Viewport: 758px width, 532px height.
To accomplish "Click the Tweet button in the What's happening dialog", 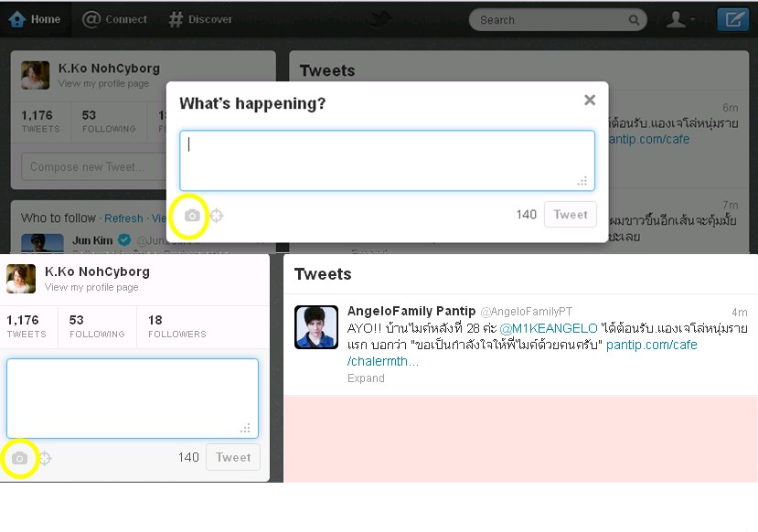I will pos(571,215).
